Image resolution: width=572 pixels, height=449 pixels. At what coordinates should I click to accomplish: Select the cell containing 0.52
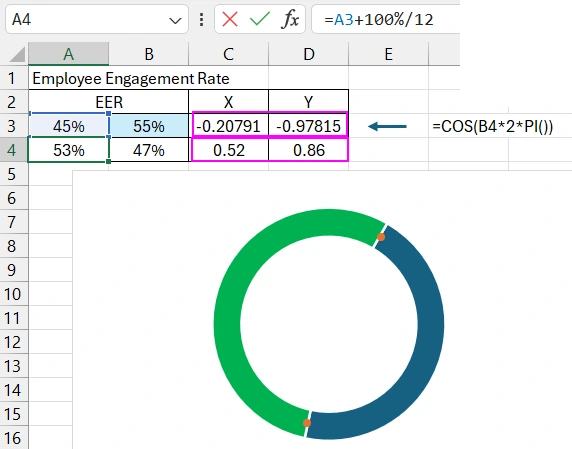point(228,150)
